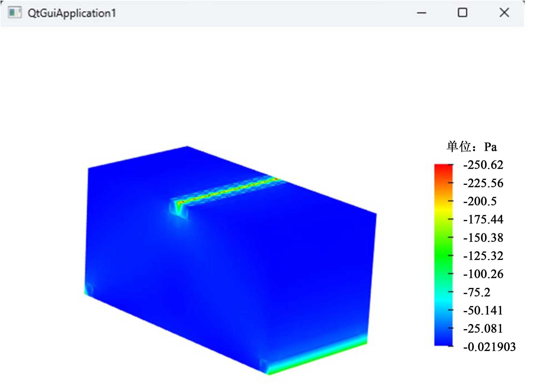This screenshot has width=533, height=392.
Task: Maximize the QtGuiApplication1 window
Action: (462, 13)
